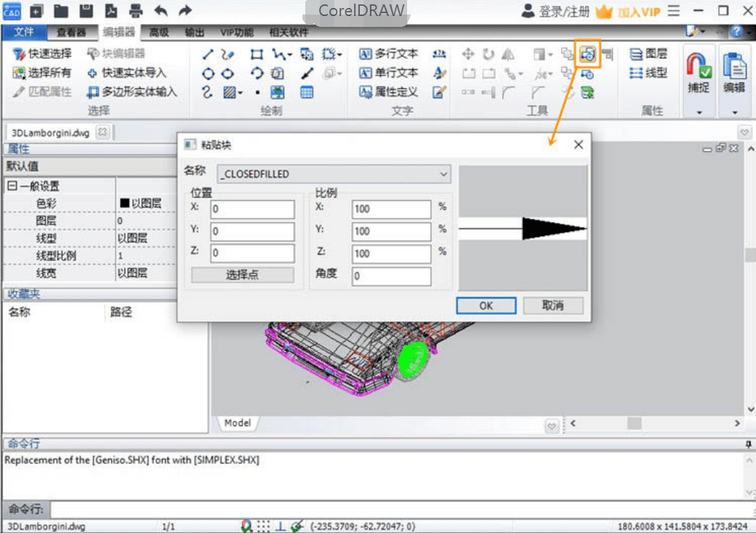
Task: Expand the 捕捉 snap dropdown arrow
Action: click(699, 113)
